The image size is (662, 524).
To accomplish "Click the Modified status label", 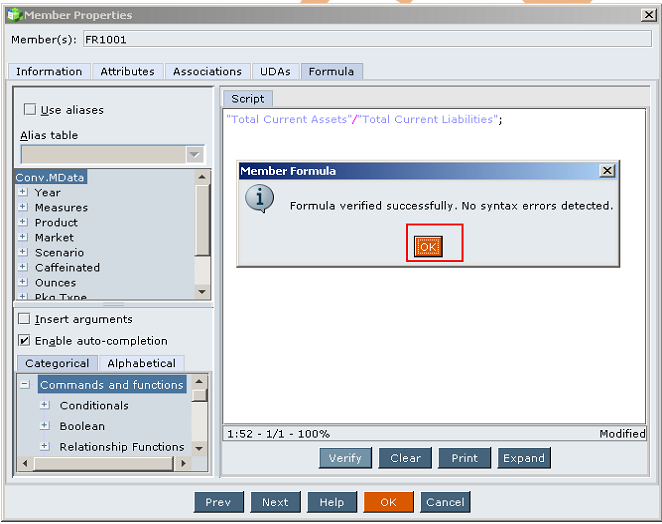I will pos(622,434).
